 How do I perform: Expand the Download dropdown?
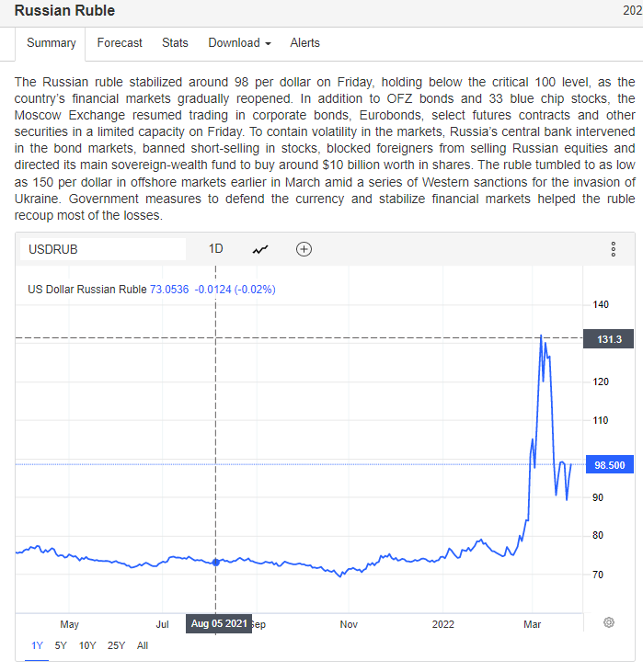tap(239, 43)
